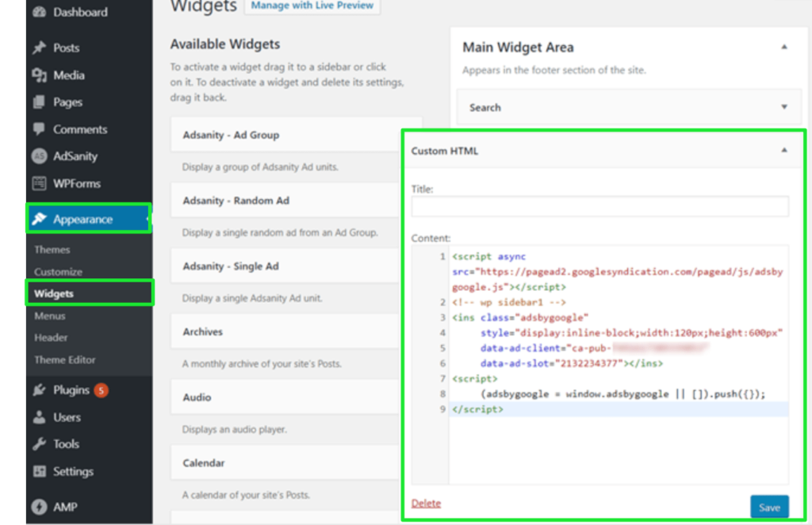This screenshot has width=812, height=525.
Task: Open the AdSanity menu
Action: (75, 156)
